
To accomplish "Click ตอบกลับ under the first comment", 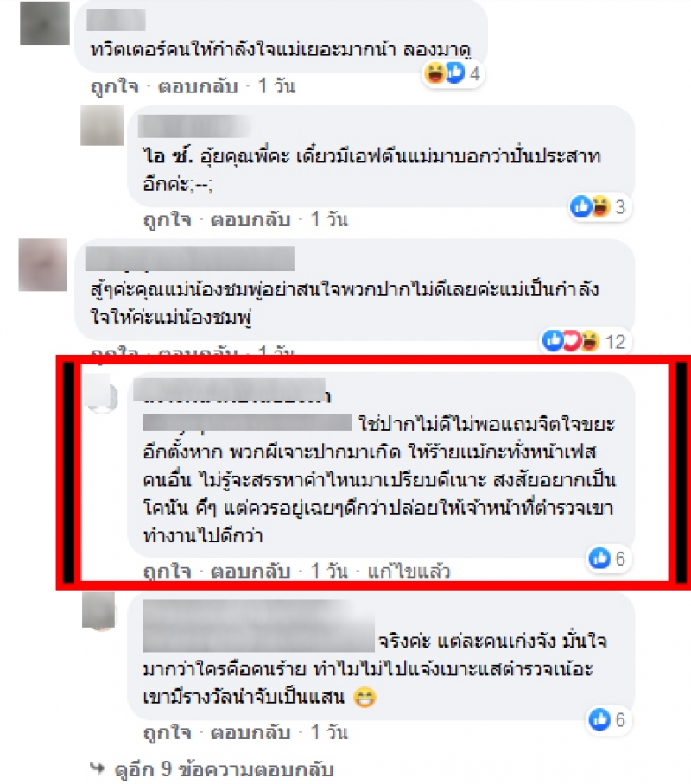I will [198, 86].
